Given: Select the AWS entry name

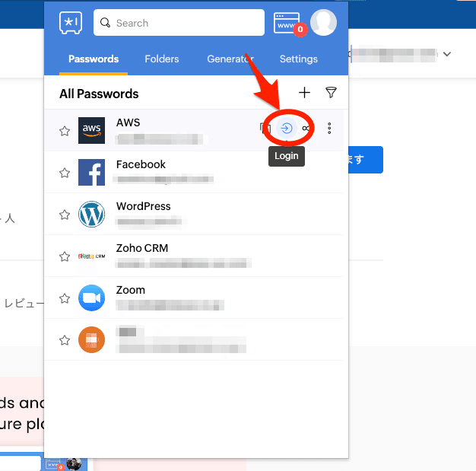Looking at the screenshot, I should [128, 123].
